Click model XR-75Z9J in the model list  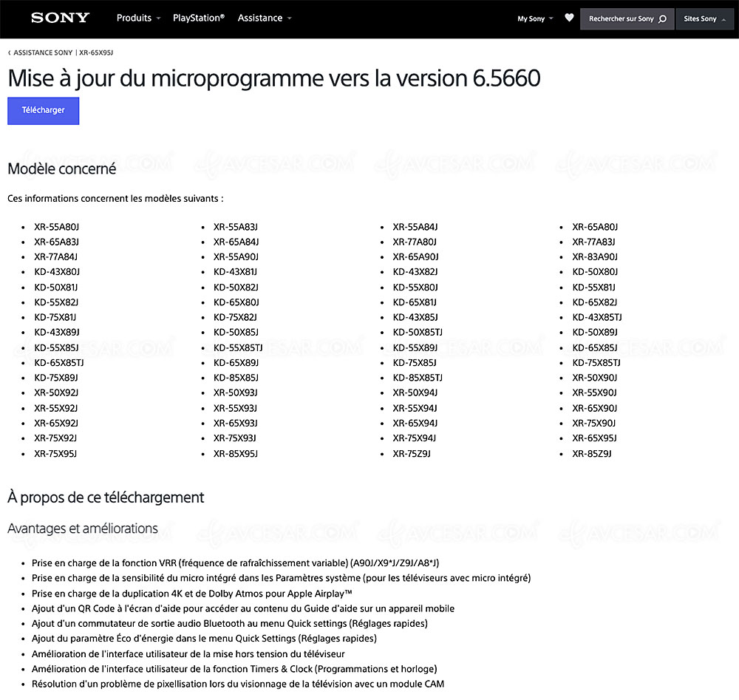tap(412, 453)
